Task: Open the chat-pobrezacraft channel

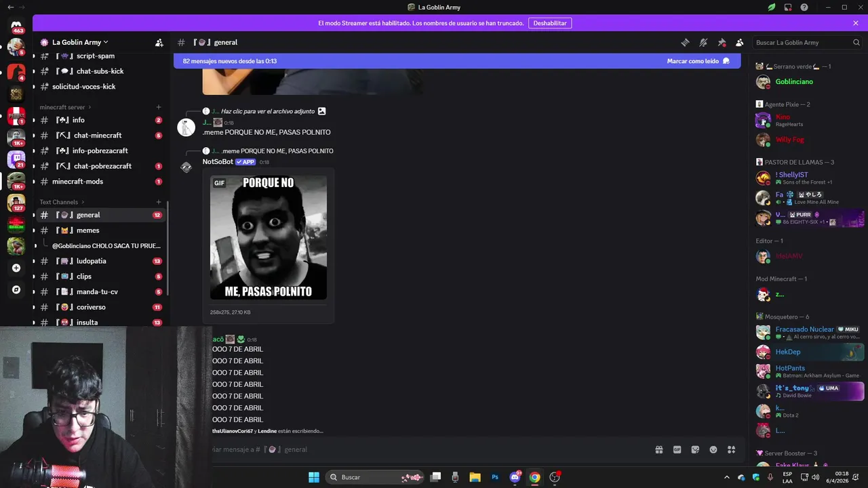Action: point(100,166)
